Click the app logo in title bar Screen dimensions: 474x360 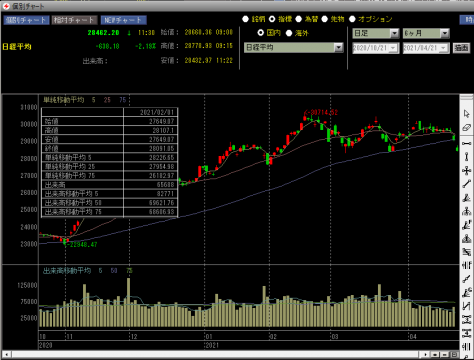coord(6,6)
